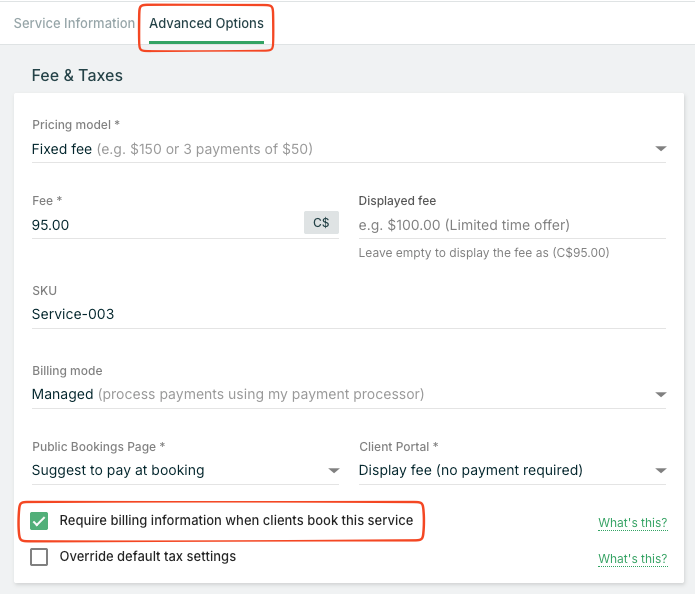This screenshot has width=695, height=594.
Task: Click the "Require billing information" label text
Action: click(x=236, y=520)
